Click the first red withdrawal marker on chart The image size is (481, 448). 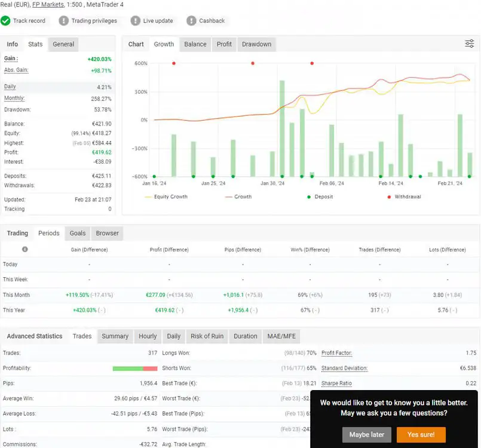coord(174,63)
